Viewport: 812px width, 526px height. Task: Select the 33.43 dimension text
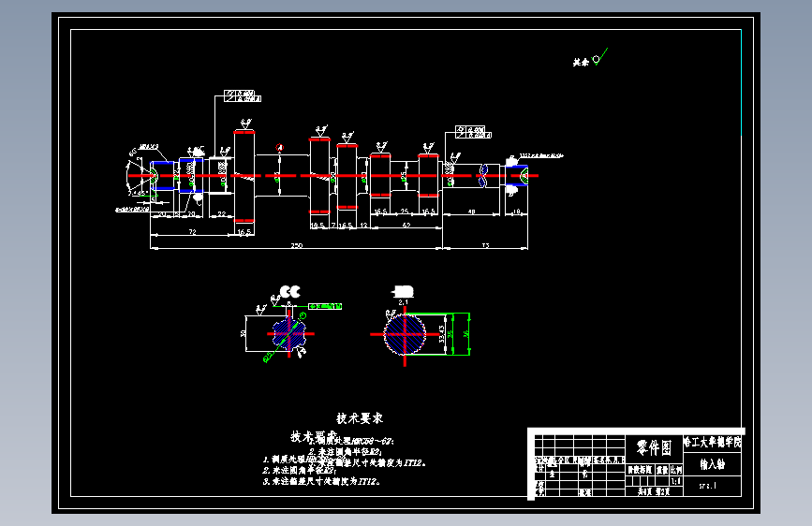pos(442,334)
